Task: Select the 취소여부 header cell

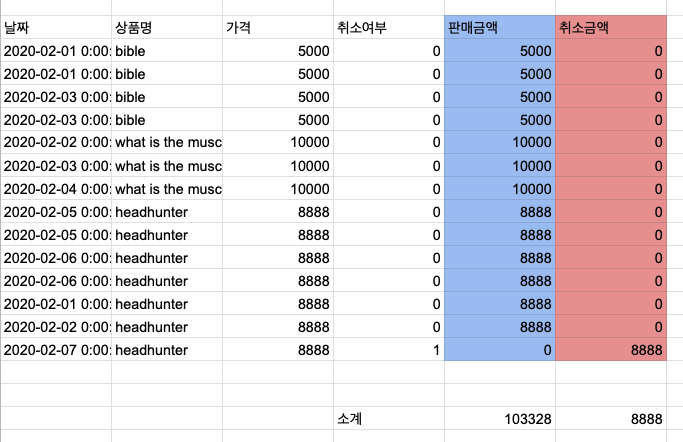Action: [389, 27]
